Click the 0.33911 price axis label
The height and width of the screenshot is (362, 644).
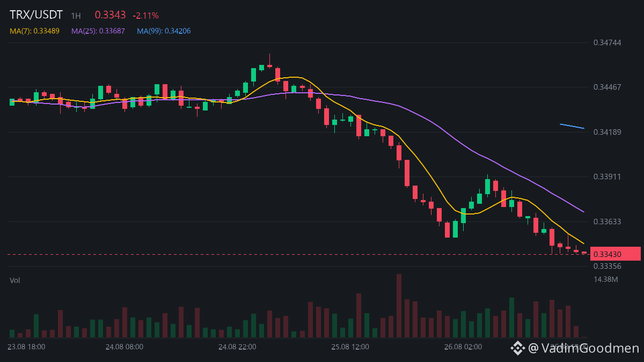pos(607,176)
